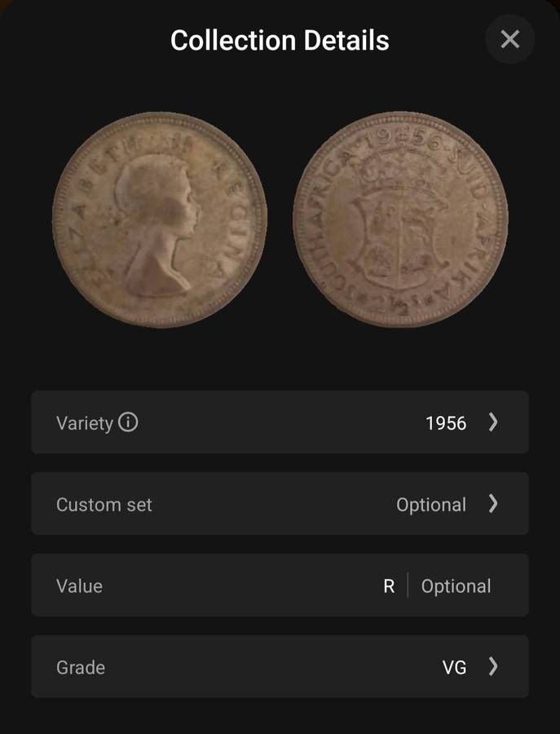Tap the Value label text

79,586
